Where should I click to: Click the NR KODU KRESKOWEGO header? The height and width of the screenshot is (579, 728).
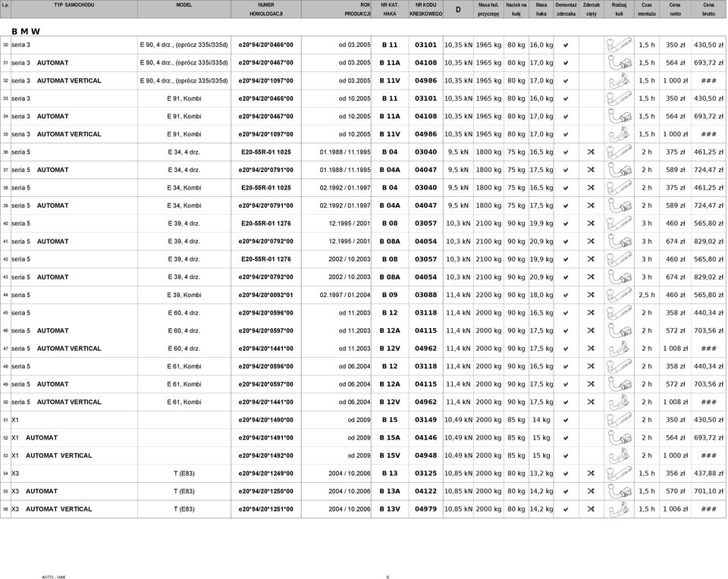click(x=425, y=9)
